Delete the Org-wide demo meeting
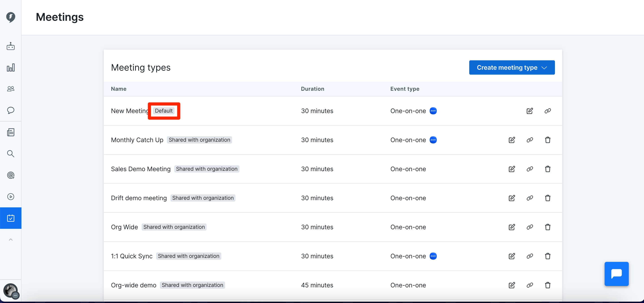Viewport: 644px width, 303px height. tap(548, 285)
